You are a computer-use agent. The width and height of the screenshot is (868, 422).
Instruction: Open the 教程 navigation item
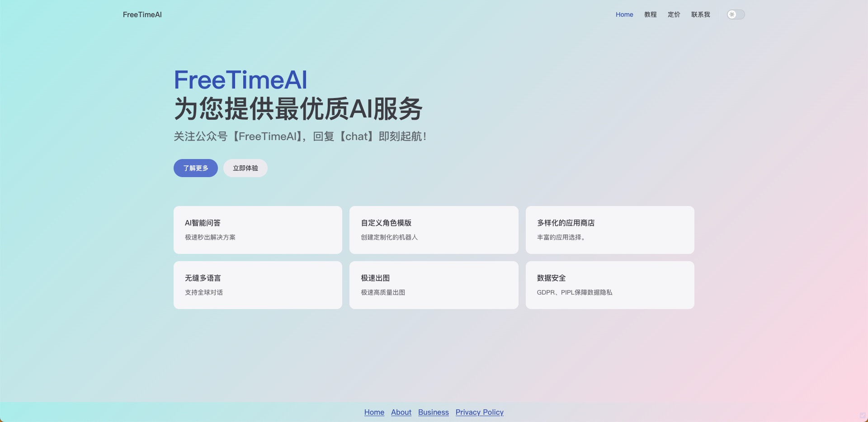(x=650, y=14)
